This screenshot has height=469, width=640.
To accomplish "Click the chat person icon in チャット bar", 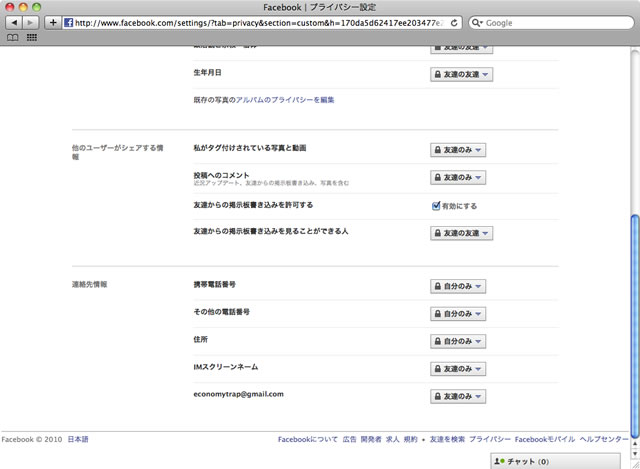I will point(499,461).
